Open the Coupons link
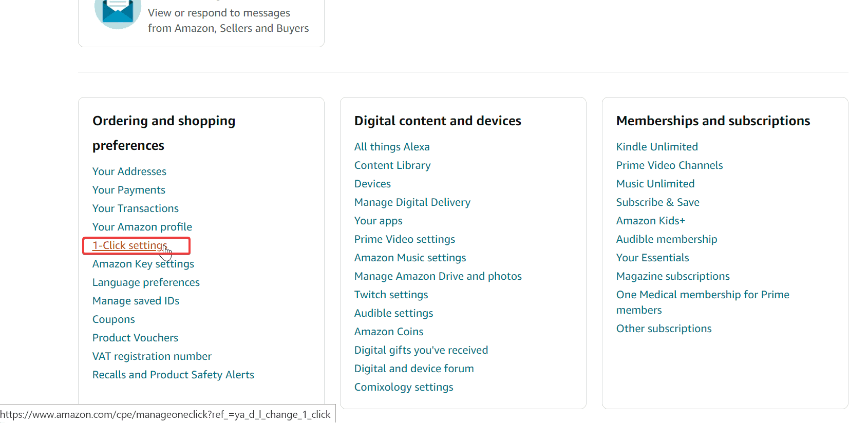The image size is (868, 423). 114,319
